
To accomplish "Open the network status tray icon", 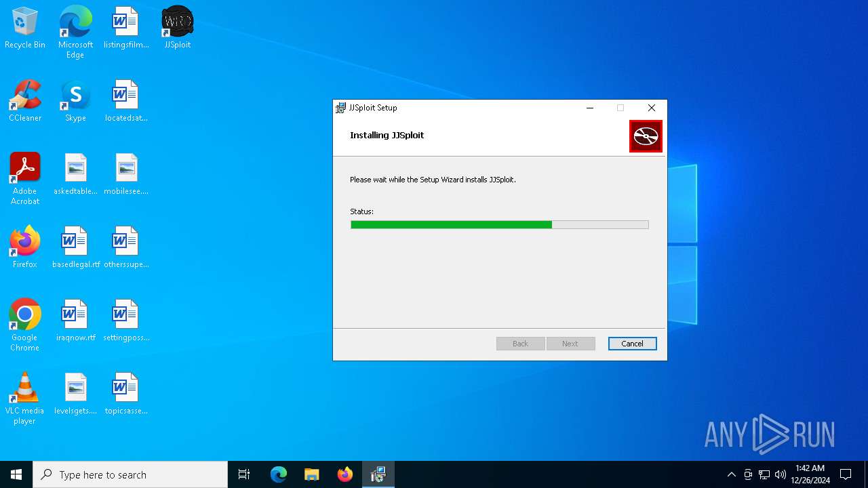I will (764, 474).
